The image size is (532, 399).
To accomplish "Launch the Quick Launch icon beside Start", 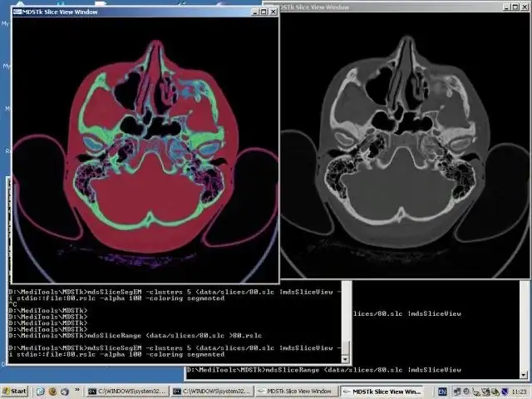I will tap(41, 392).
